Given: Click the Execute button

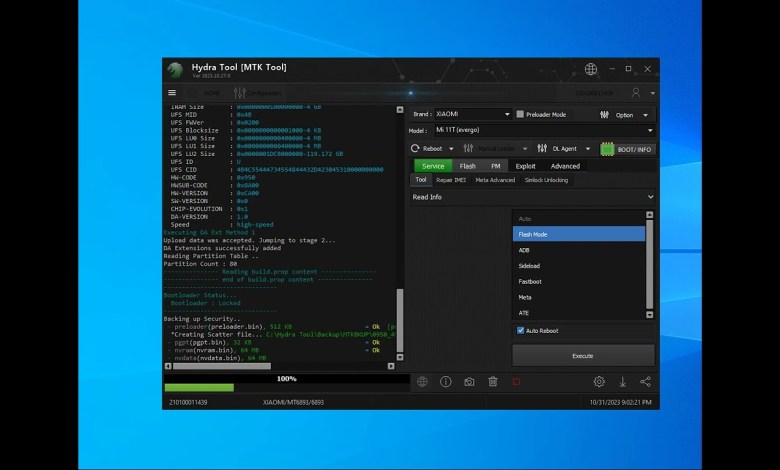Looking at the screenshot, I should 583,355.
